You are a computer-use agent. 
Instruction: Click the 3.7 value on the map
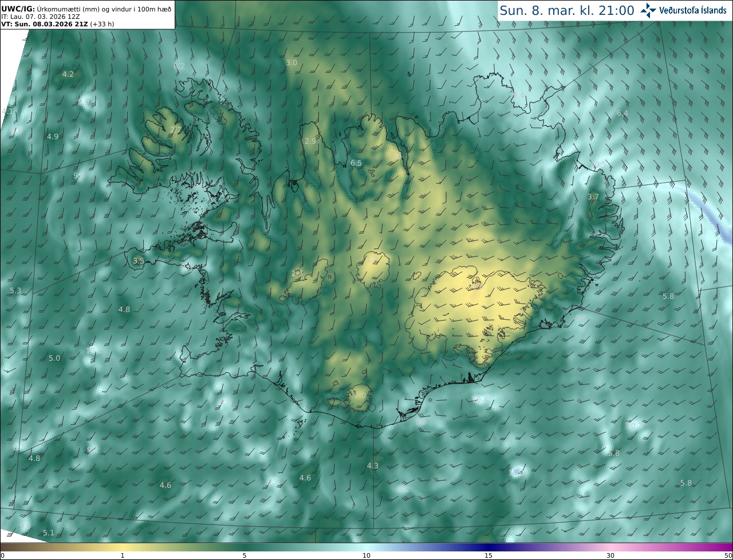pyautogui.click(x=593, y=197)
